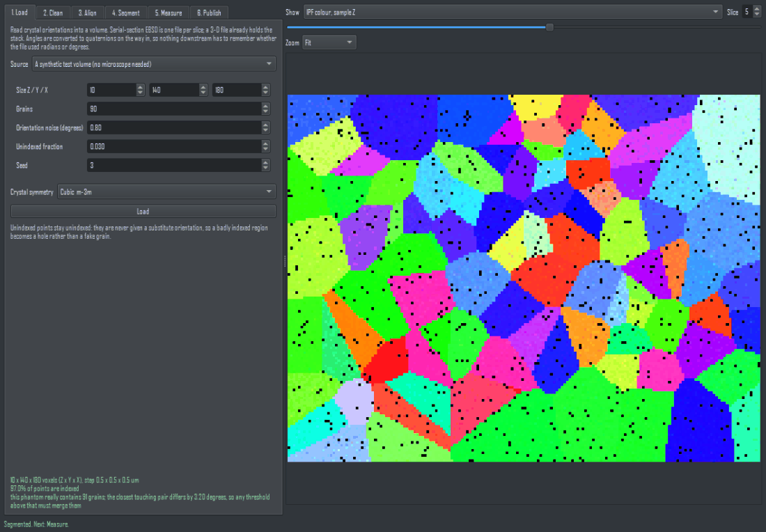Click the "Segmented. Next: Measure." status text

(x=36, y=524)
